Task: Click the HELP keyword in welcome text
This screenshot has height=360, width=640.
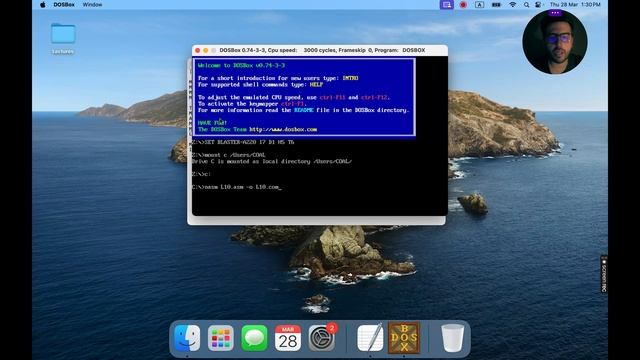Action: [316, 84]
